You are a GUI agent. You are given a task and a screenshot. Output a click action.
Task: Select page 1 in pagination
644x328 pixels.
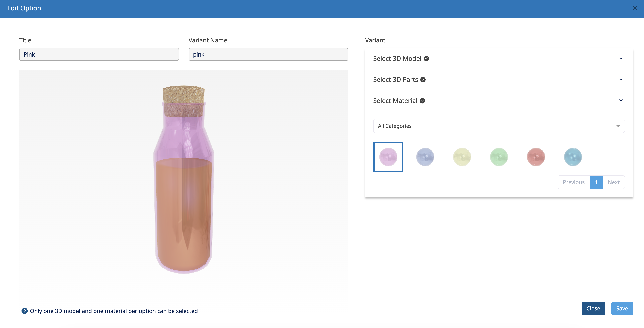[596, 182]
